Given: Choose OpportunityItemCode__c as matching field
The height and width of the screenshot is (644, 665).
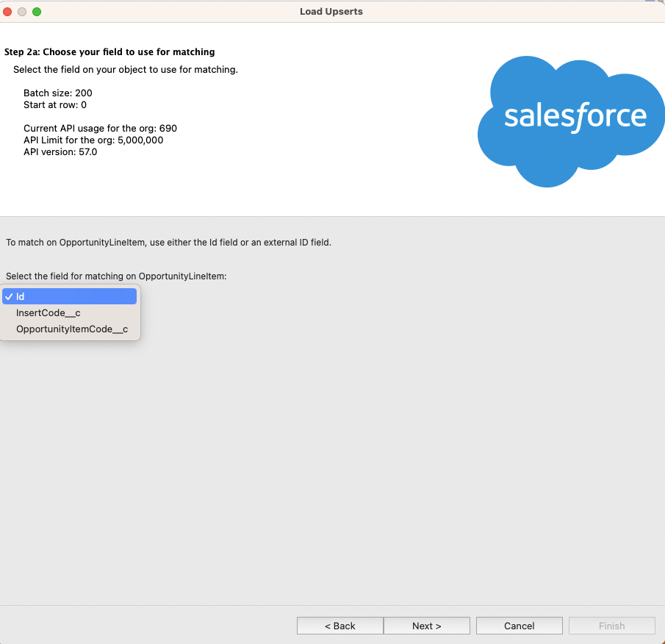Looking at the screenshot, I should (x=70, y=329).
